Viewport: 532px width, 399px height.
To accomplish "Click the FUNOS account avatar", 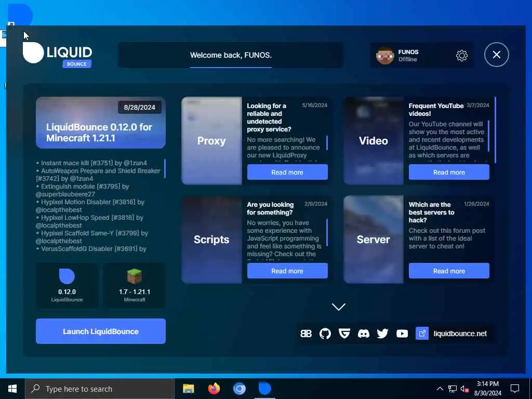I will [x=385, y=55].
